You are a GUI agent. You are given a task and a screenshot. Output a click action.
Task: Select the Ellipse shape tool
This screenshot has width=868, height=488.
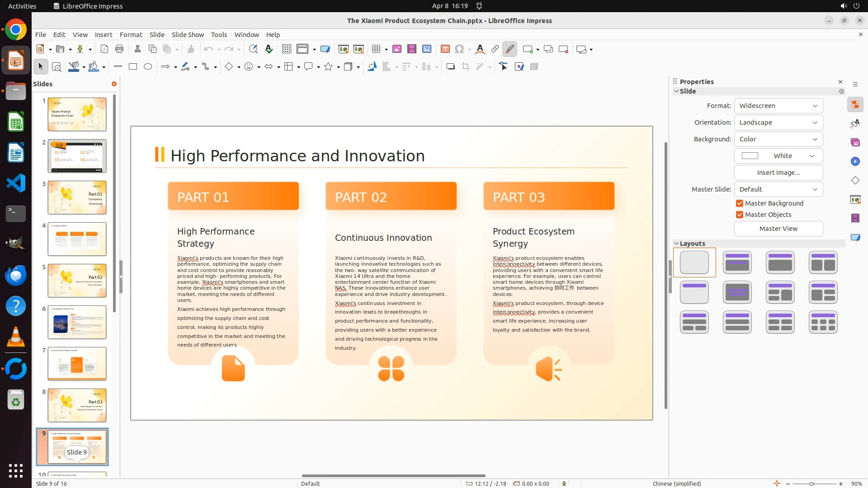click(x=148, y=67)
